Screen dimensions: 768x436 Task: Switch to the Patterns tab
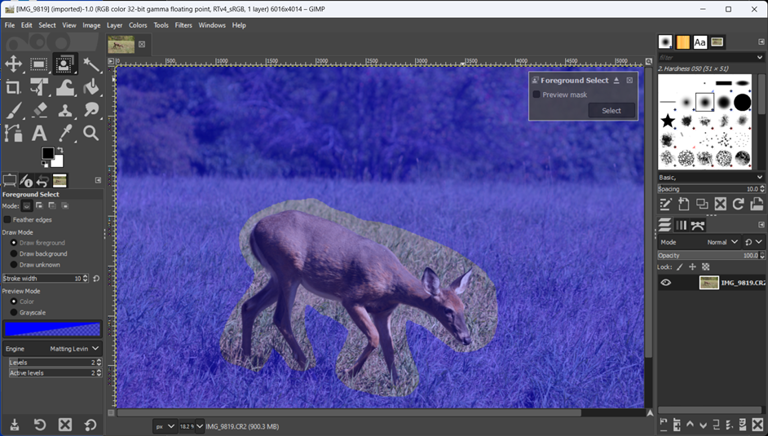click(x=683, y=42)
